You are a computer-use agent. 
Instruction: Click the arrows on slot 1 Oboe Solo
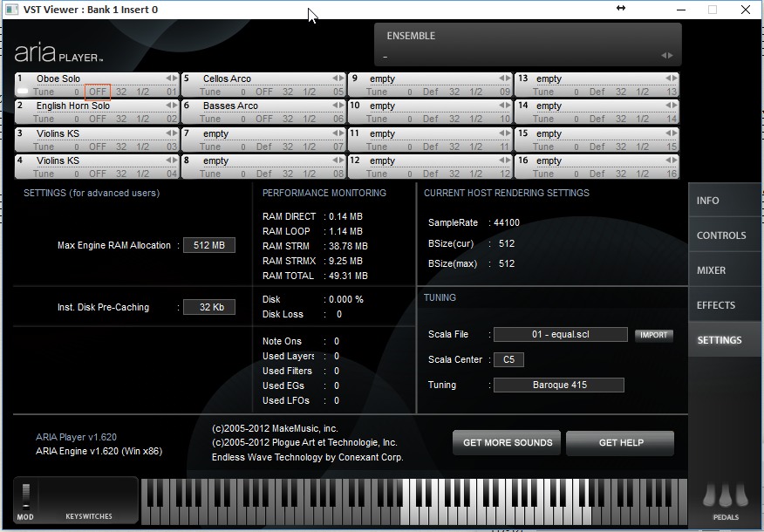tap(170, 78)
